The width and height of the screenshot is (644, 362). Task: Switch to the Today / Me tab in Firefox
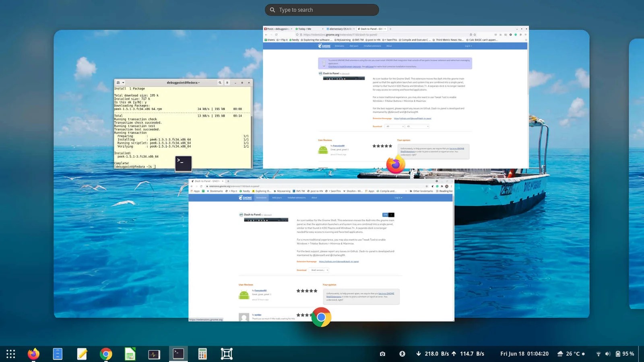pos(304,29)
